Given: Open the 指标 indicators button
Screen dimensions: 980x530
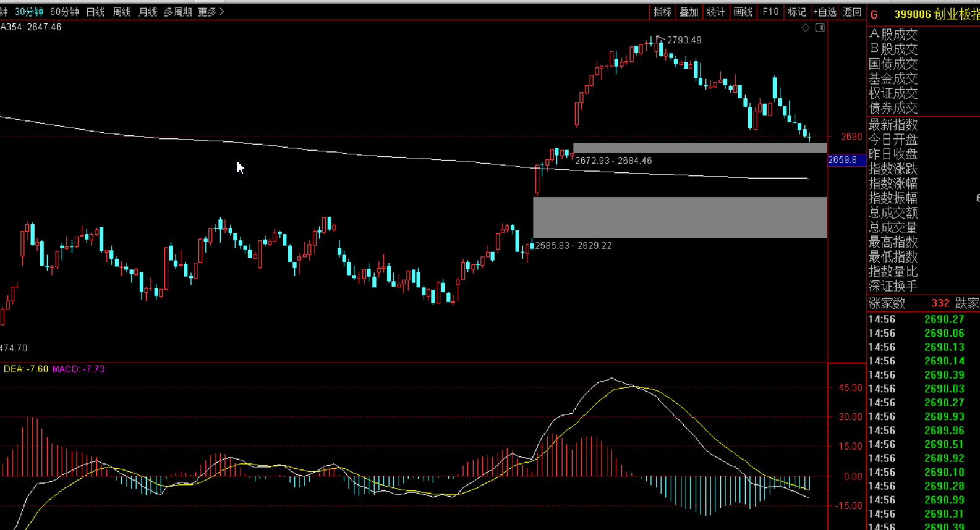Looking at the screenshot, I should pyautogui.click(x=662, y=12).
